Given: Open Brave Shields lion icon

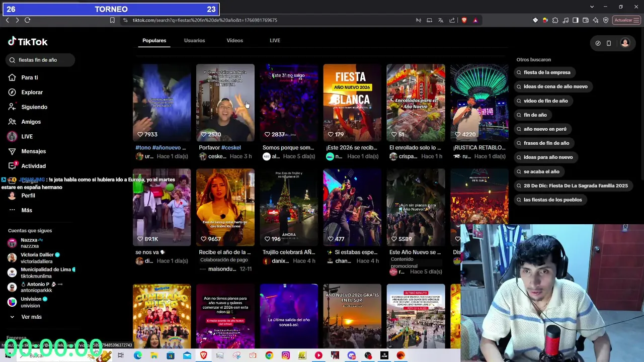Looking at the screenshot, I should click(464, 20).
